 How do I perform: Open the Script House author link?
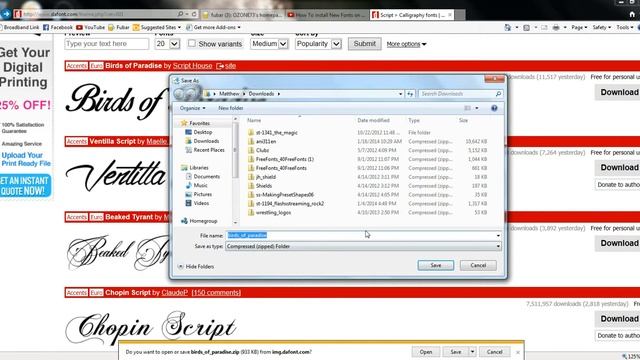coord(192,66)
